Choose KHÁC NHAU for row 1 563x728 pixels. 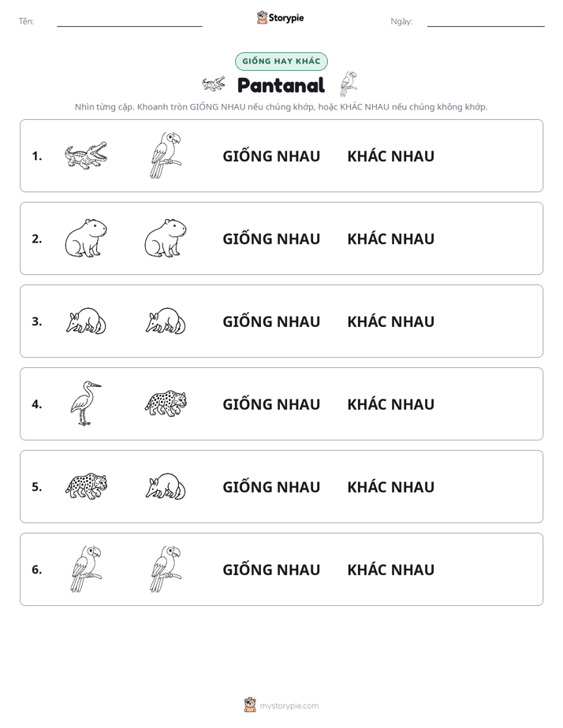tap(390, 156)
